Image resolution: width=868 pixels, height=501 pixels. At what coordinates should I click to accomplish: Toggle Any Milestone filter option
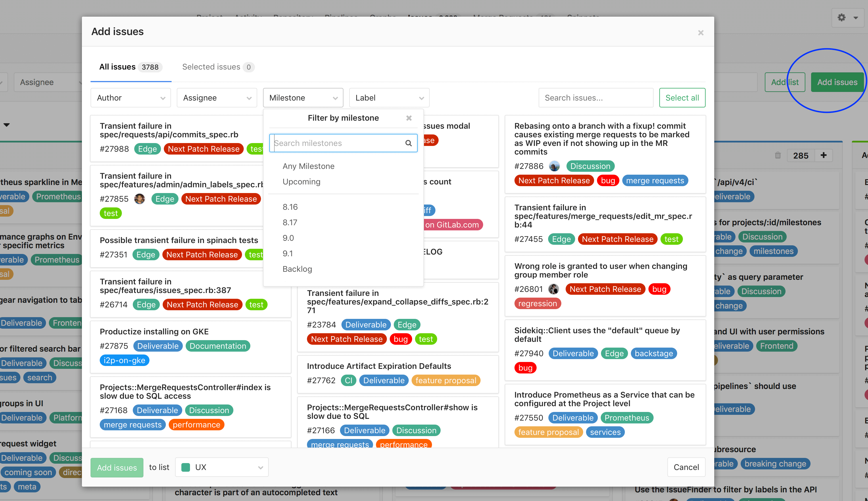308,166
